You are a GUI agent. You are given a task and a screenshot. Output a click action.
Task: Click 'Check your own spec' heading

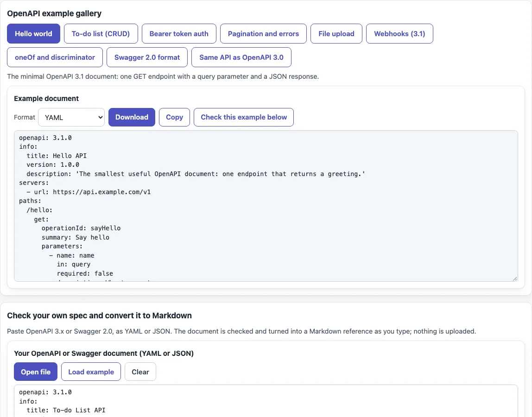click(99, 316)
